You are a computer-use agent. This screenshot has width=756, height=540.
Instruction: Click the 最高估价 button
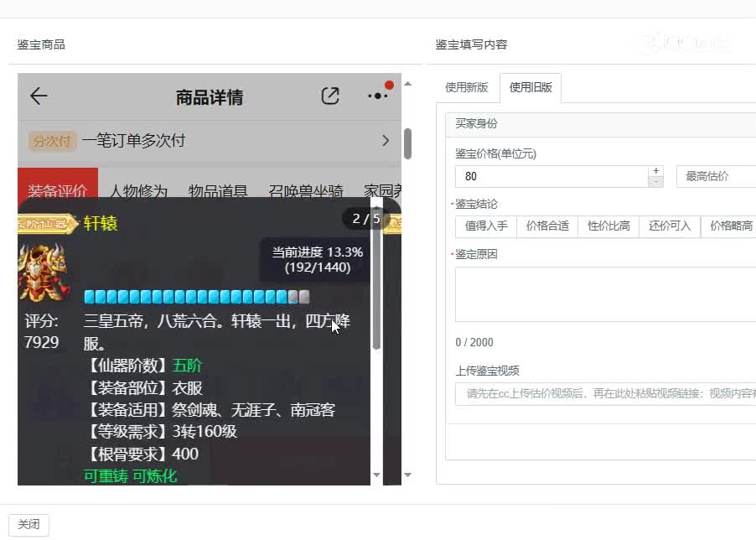(708, 176)
